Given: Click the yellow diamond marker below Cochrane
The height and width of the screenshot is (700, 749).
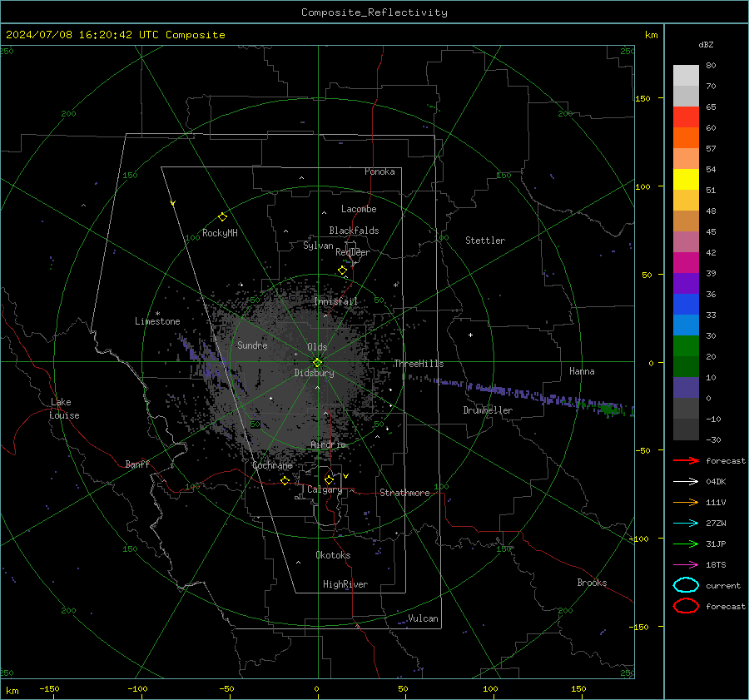Looking at the screenshot, I should coord(285,480).
